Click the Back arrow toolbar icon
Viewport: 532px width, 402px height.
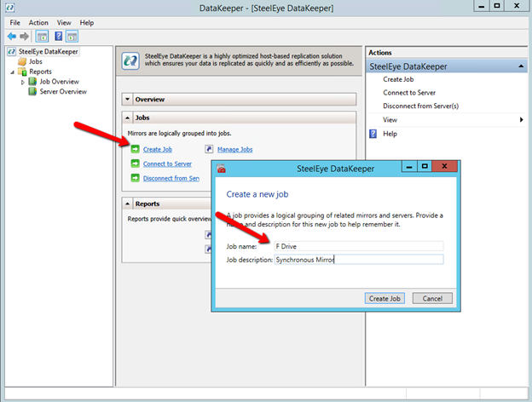pyautogui.click(x=11, y=37)
